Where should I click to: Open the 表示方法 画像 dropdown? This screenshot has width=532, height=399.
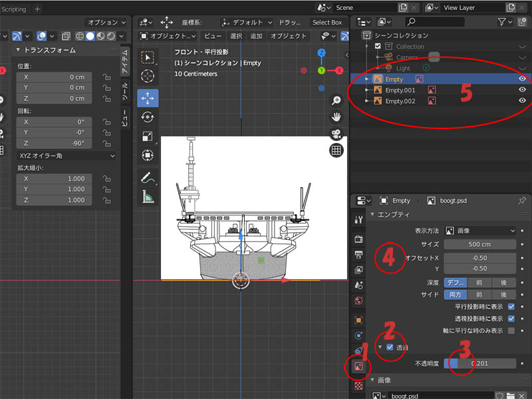[x=480, y=231]
